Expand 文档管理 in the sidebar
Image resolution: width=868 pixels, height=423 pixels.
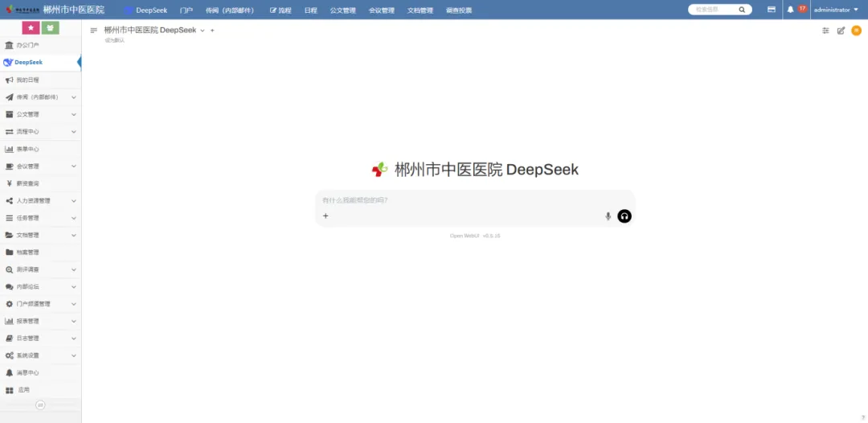(40, 235)
